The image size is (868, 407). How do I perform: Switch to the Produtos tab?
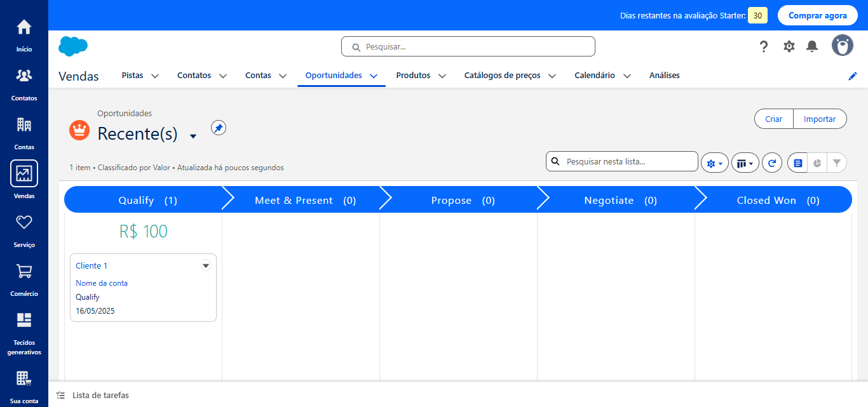(414, 75)
